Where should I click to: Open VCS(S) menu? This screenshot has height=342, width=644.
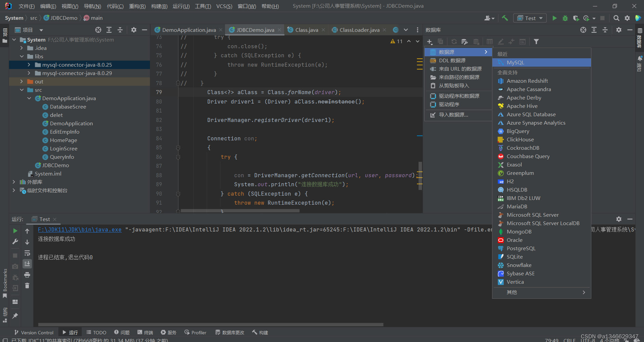click(224, 6)
